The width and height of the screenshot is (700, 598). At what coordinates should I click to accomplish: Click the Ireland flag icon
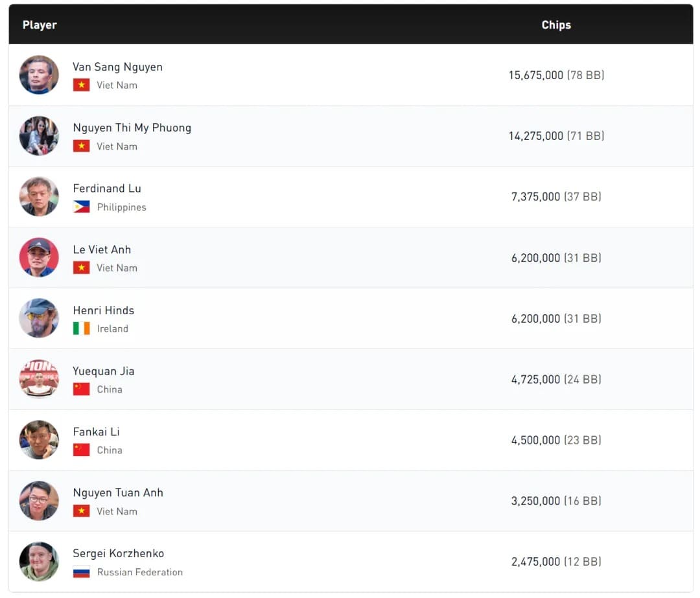(x=81, y=328)
